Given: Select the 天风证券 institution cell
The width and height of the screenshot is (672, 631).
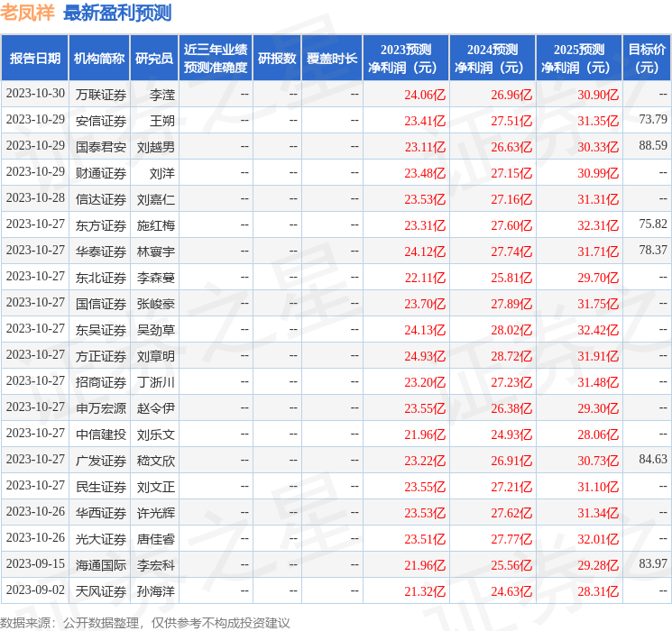Looking at the screenshot, I should [x=101, y=591].
